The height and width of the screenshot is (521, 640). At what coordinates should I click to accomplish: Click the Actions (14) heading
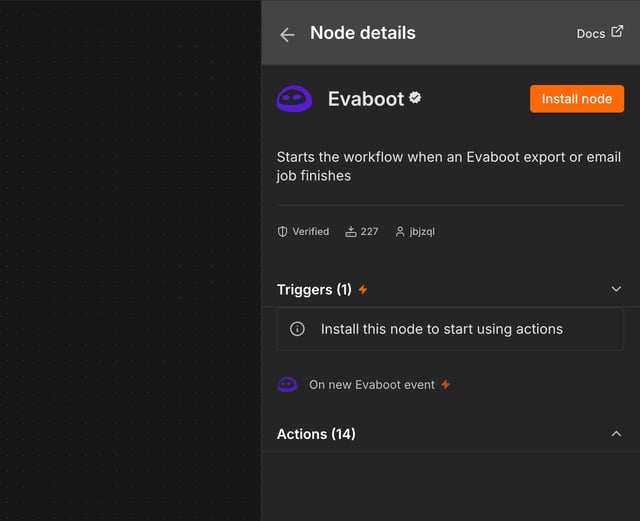(x=316, y=434)
